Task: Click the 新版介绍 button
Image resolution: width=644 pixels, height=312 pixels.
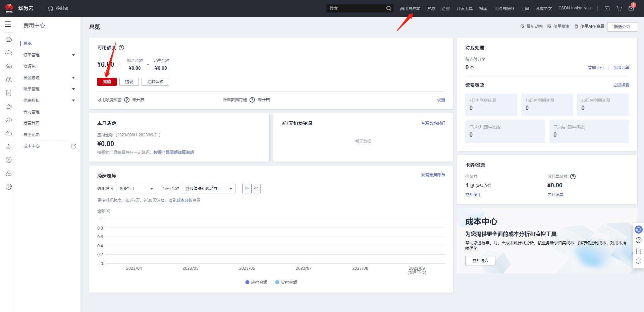Action: pyautogui.click(x=622, y=26)
